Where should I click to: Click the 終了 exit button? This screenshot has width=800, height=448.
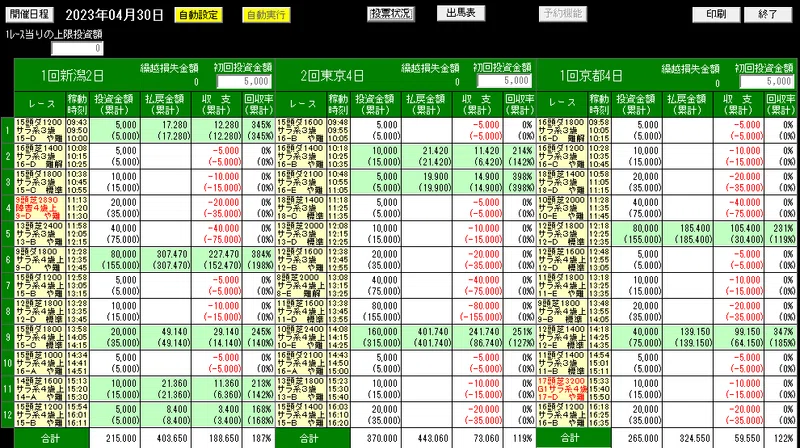pos(767,14)
